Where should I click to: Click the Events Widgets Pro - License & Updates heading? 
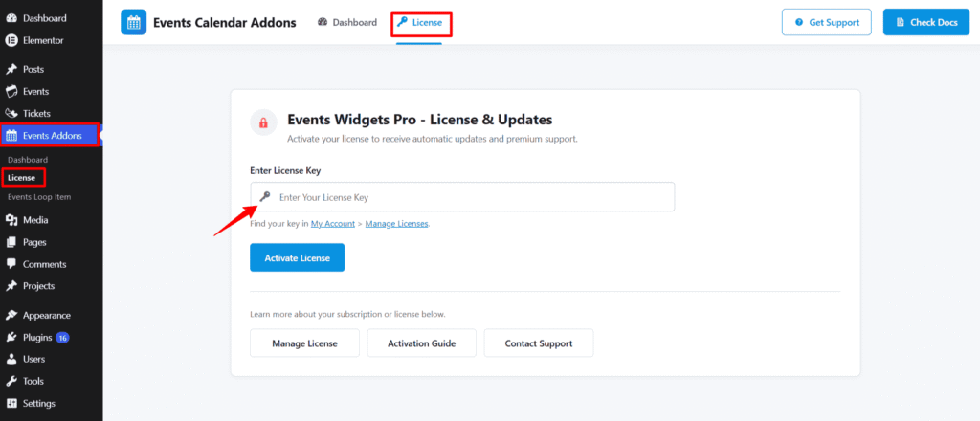point(419,119)
